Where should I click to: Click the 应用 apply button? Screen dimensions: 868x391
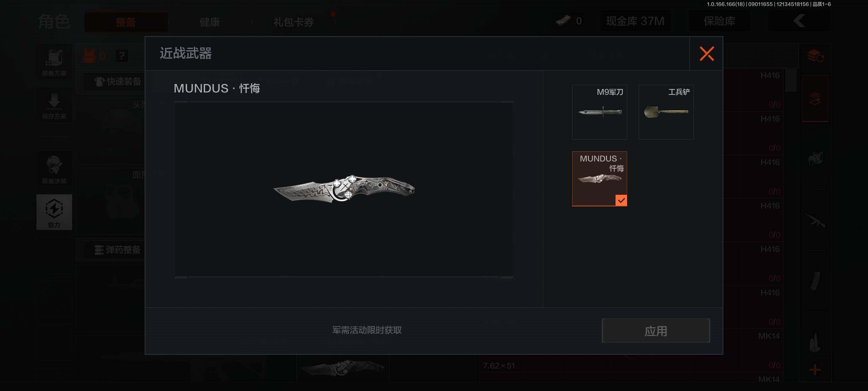click(656, 331)
